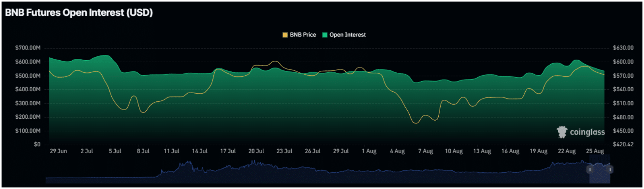The width and height of the screenshot is (644, 189).
Task: Grab the right range slider handle
Action: tap(610, 169)
